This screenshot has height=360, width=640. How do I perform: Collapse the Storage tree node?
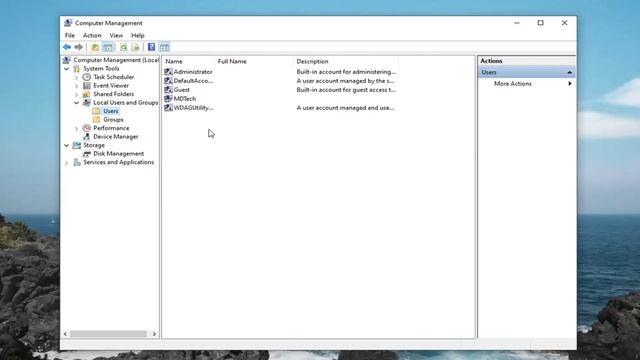point(67,145)
